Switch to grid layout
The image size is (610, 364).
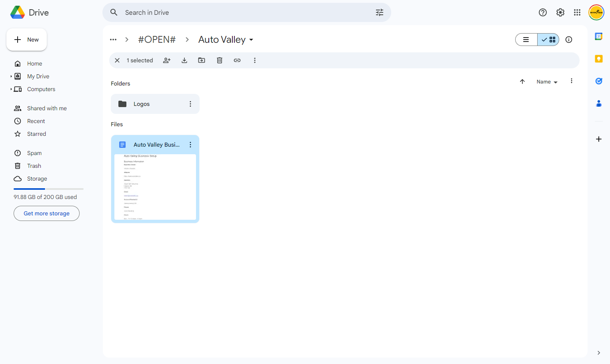click(548, 40)
